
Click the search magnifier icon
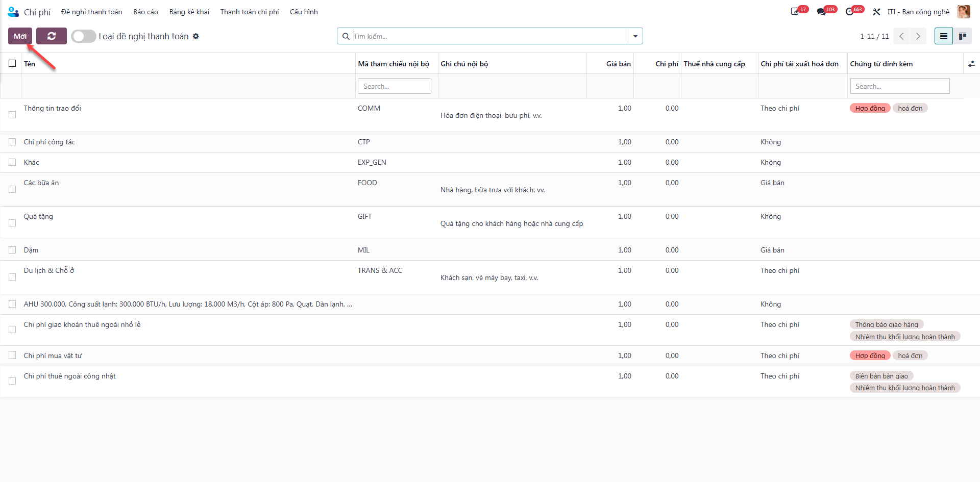click(346, 36)
